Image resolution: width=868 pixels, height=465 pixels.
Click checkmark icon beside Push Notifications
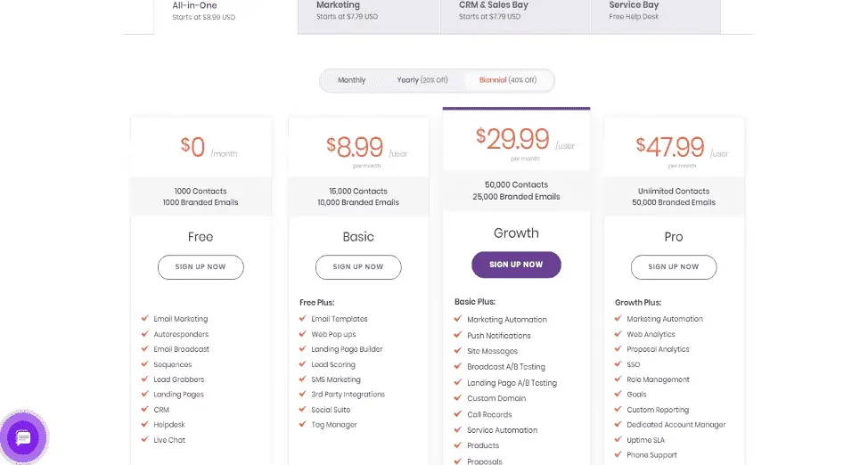coord(458,335)
